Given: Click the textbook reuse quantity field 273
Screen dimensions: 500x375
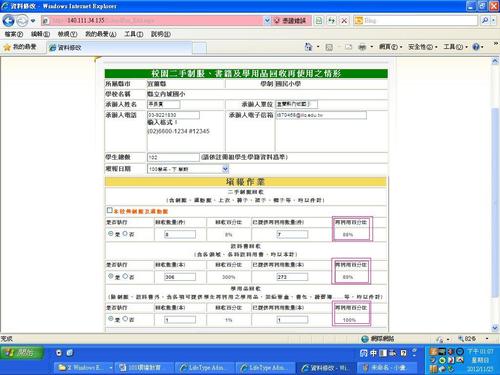Looking at the screenshot, I should pos(292,277).
